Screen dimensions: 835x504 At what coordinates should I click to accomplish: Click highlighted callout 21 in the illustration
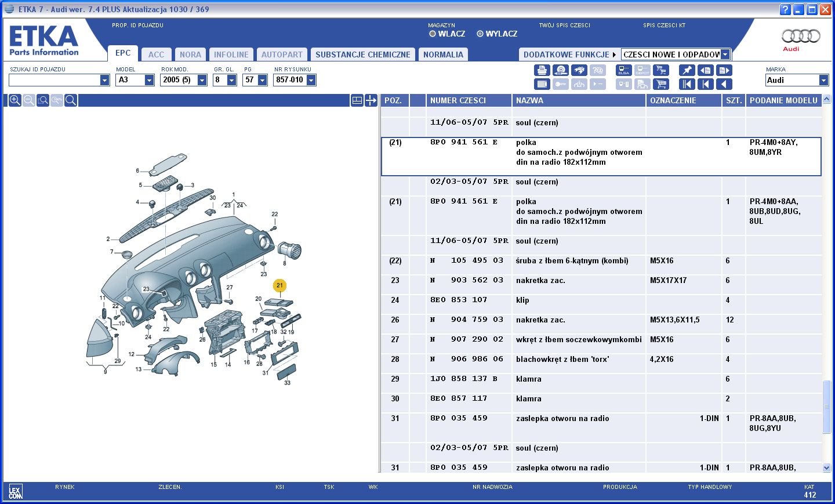279,285
